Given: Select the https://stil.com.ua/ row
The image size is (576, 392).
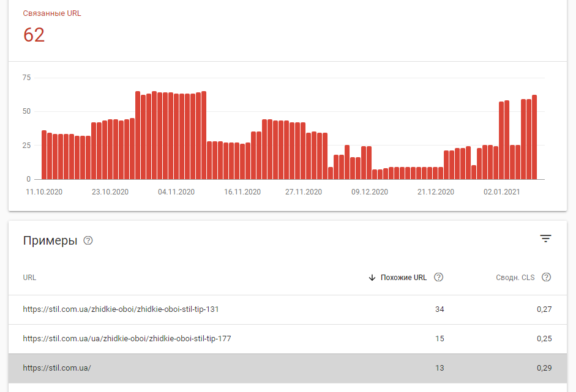Looking at the screenshot, I should click(288, 368).
